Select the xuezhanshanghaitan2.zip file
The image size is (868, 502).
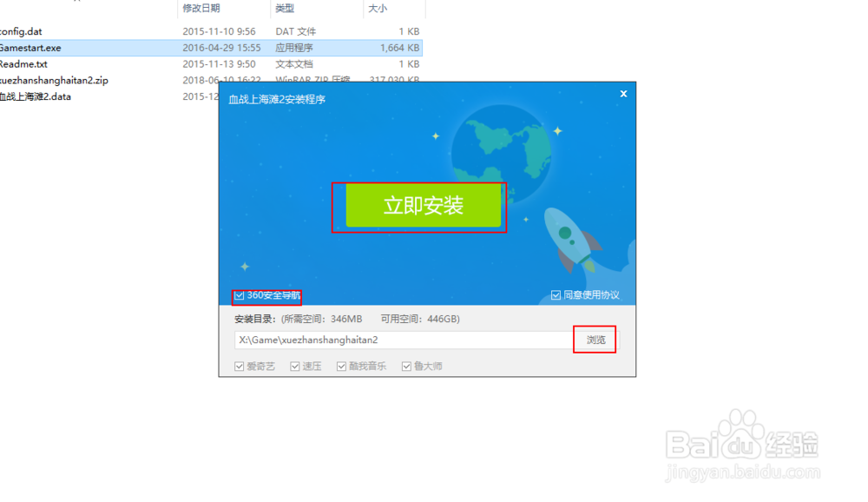(54, 81)
